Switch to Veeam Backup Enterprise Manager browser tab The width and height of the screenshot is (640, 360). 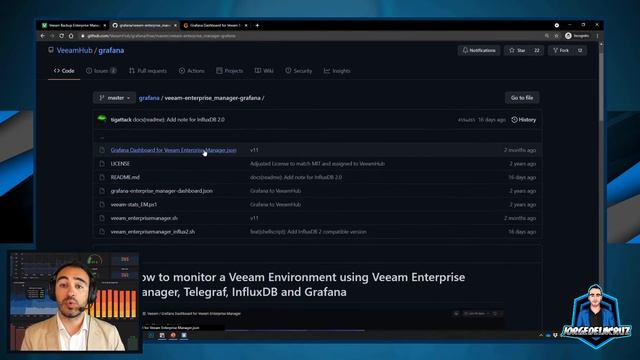tap(73, 25)
